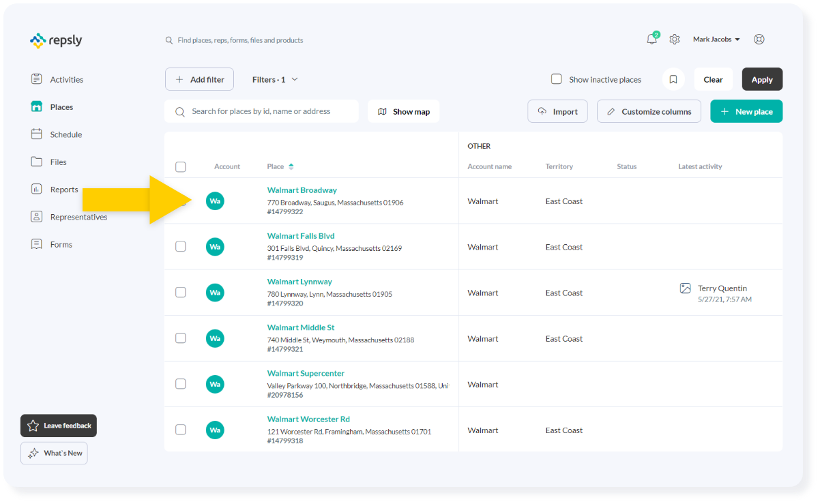The image size is (820, 504).
Task: Click the bookmark saved-filters icon
Action: 673,79
